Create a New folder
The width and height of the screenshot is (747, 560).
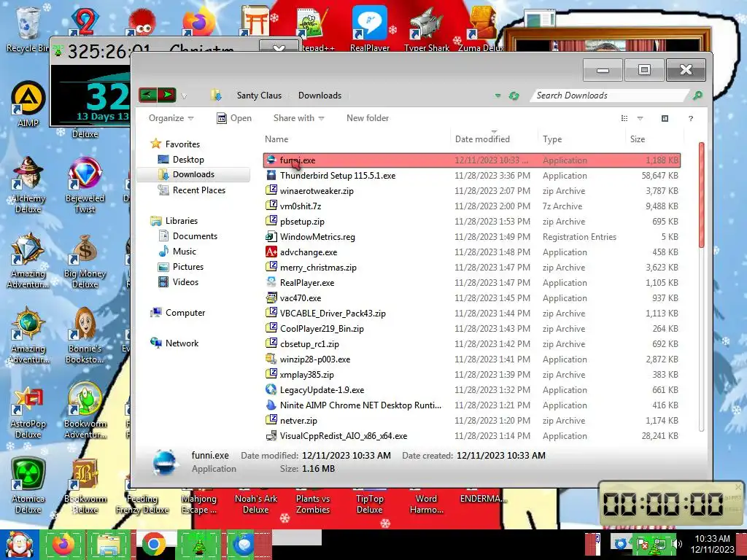(368, 118)
